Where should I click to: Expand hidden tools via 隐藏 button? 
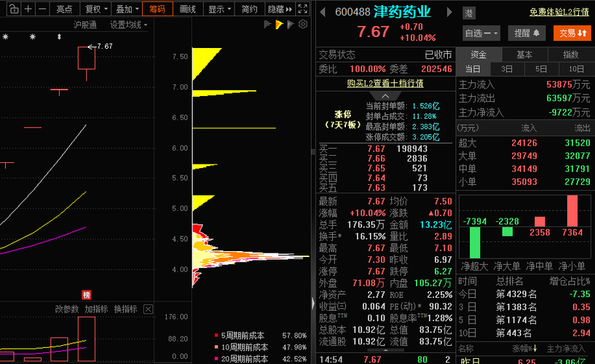pos(280,9)
